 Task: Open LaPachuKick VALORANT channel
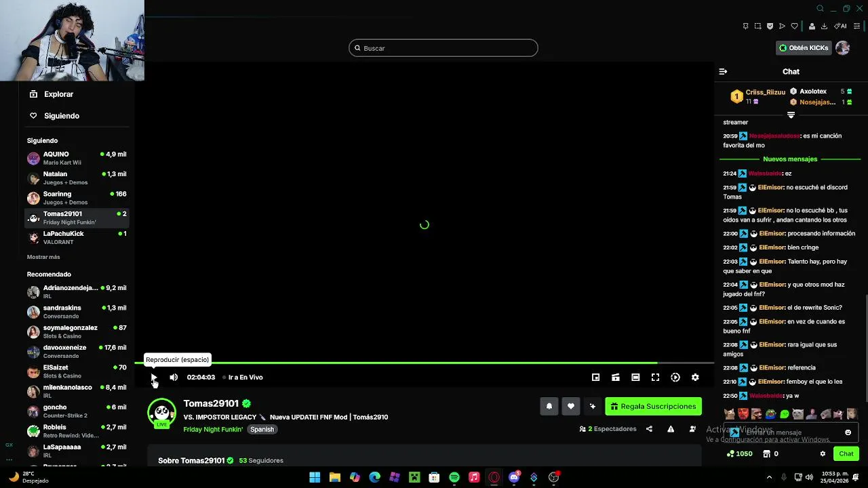(x=77, y=237)
